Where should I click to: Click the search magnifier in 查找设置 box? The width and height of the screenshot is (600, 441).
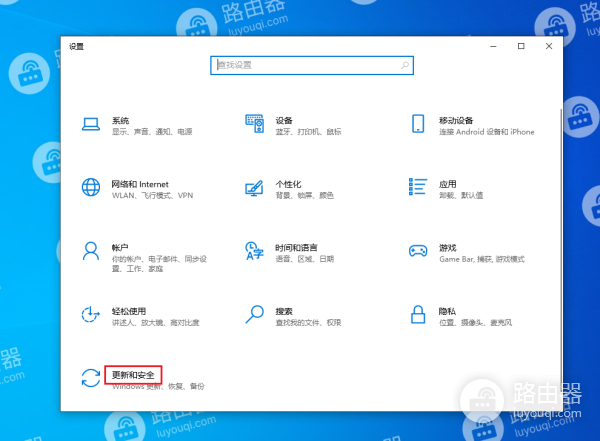pos(405,65)
